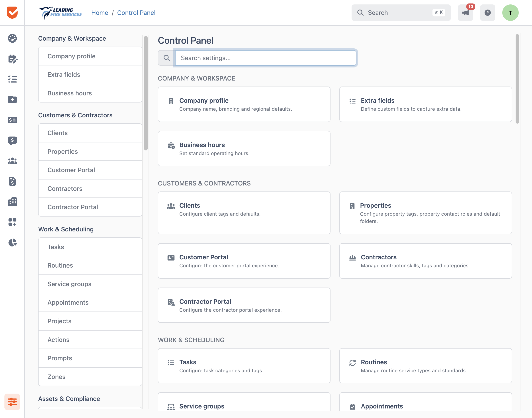Open the Business hours card

click(244, 149)
